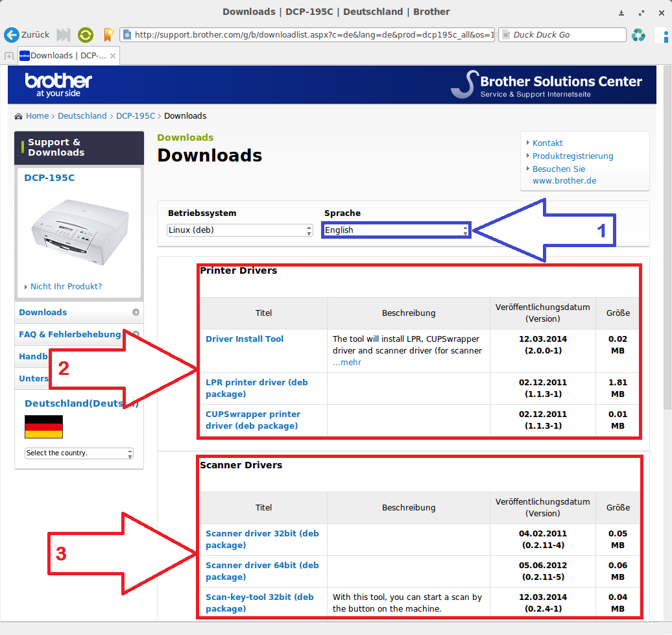Click the Home breadcrumb link

tap(37, 116)
